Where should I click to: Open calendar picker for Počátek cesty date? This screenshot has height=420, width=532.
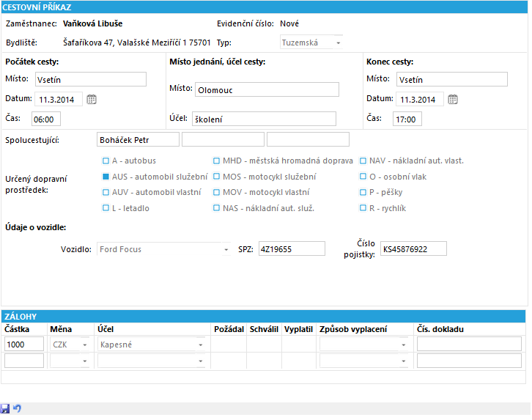coord(92,100)
